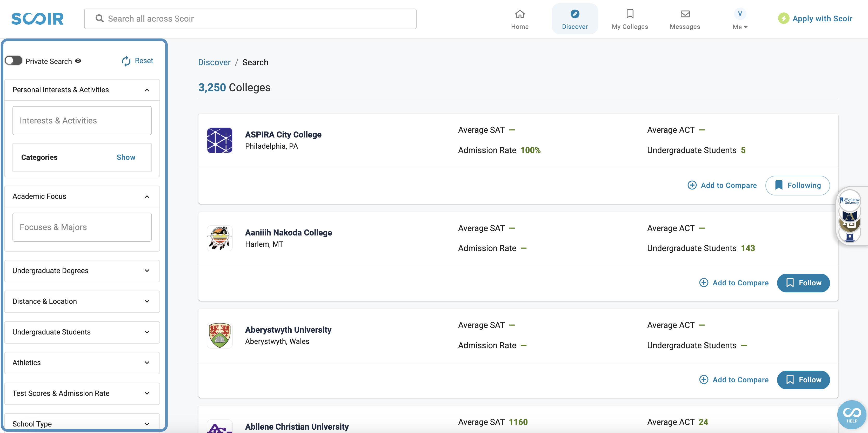868x433 pixels.
Task: Click the Aberystwyth University crest logo
Action: tap(220, 335)
